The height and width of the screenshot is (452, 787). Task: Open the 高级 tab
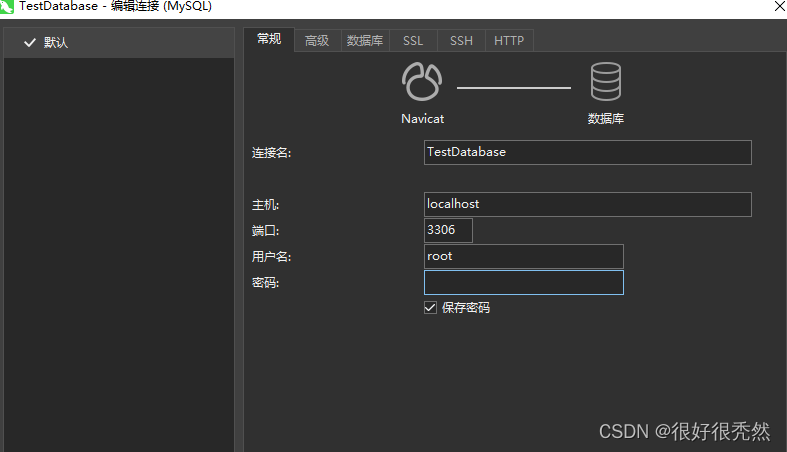click(317, 41)
